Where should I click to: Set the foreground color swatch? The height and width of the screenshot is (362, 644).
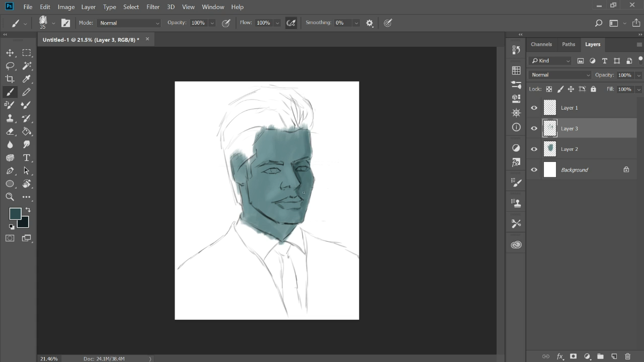(x=15, y=214)
